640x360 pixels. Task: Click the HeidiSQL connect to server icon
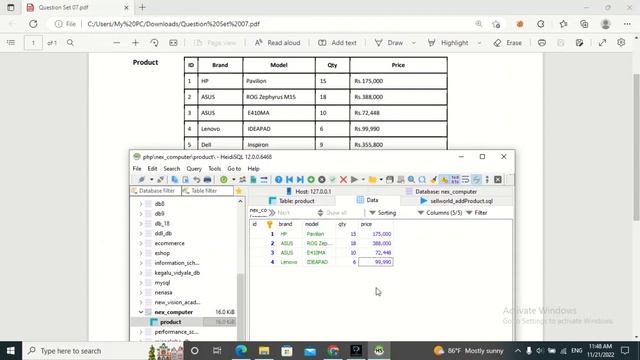141,180
